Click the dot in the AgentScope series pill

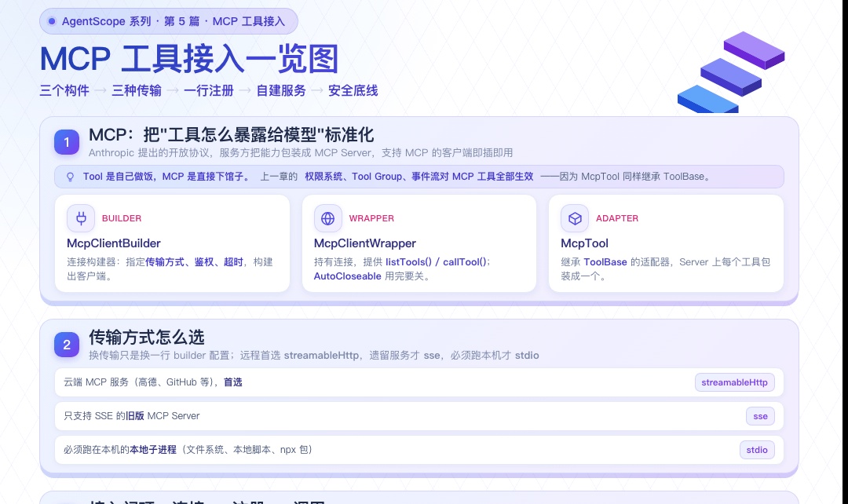(x=52, y=22)
